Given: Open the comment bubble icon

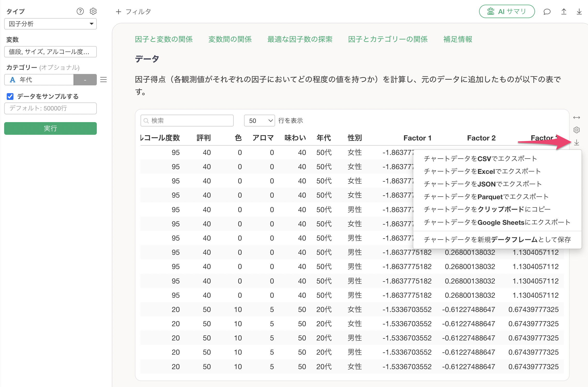Looking at the screenshot, I should 547,12.
